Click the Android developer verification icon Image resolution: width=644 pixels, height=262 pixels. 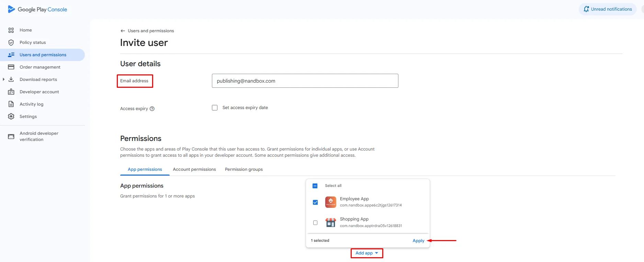[x=11, y=136]
